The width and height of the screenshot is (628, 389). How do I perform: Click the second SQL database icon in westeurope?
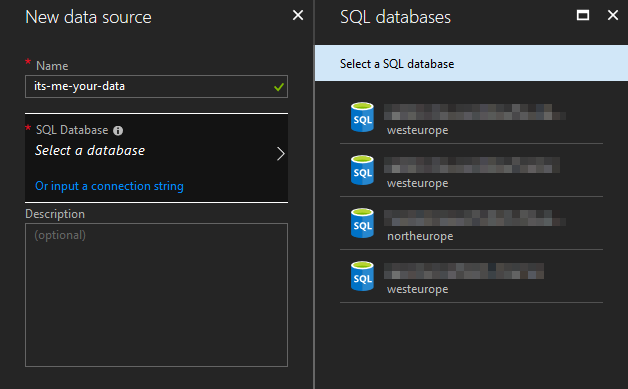(362, 170)
